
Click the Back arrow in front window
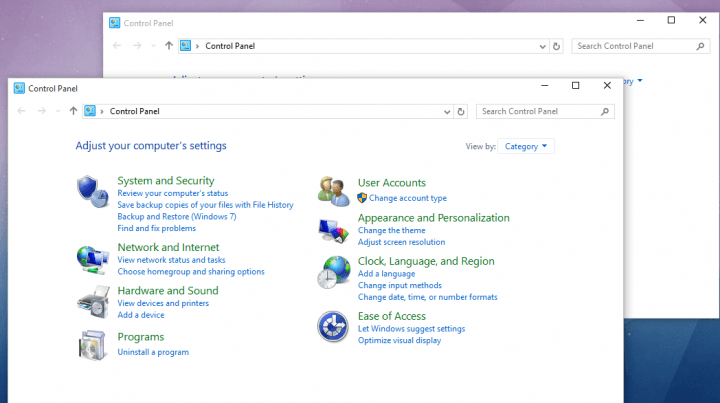21,111
